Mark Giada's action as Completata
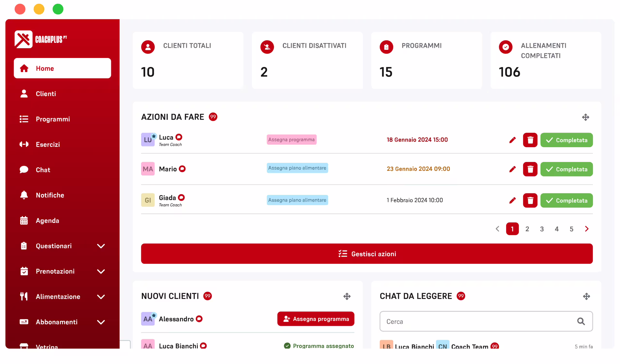 566,200
